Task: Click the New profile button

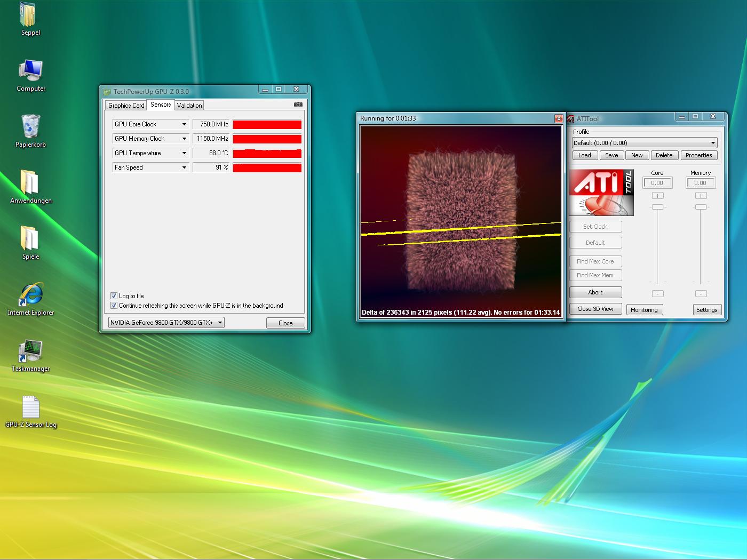Action: click(637, 155)
